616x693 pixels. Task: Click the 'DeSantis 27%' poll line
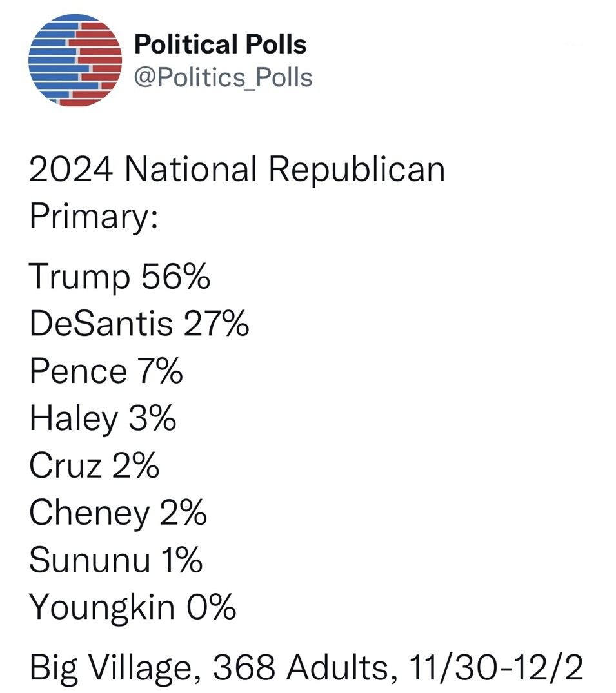139,323
